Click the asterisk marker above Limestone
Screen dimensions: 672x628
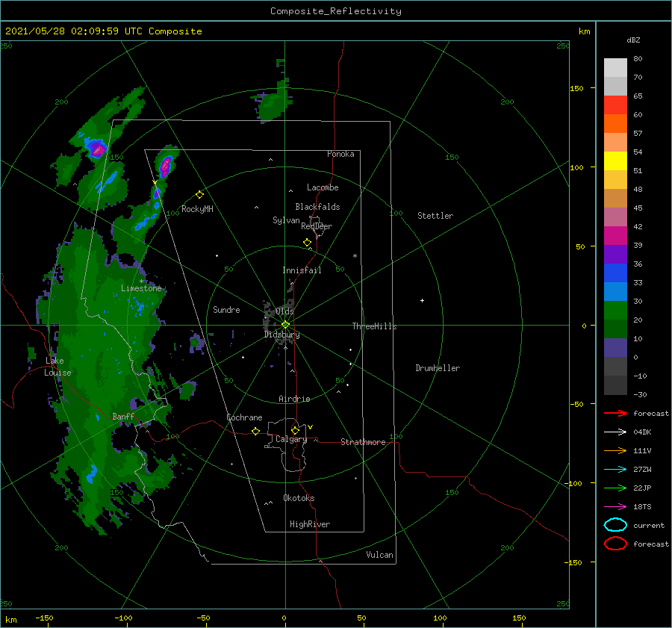click(141, 282)
